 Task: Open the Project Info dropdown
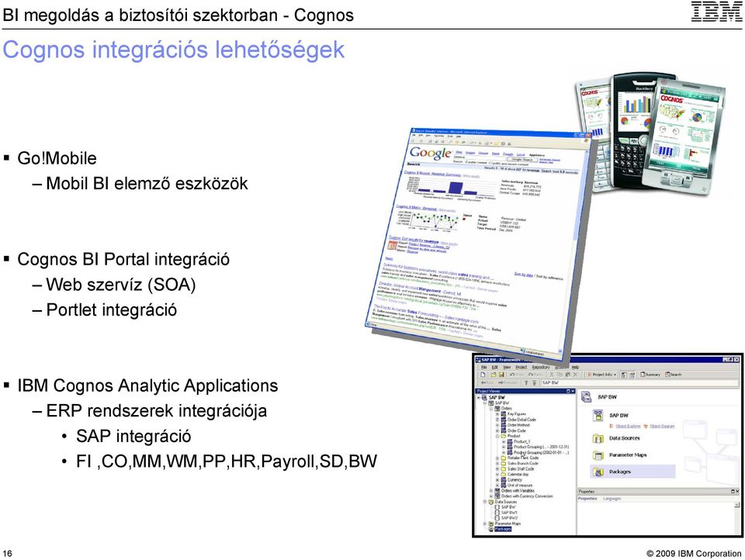[602, 375]
